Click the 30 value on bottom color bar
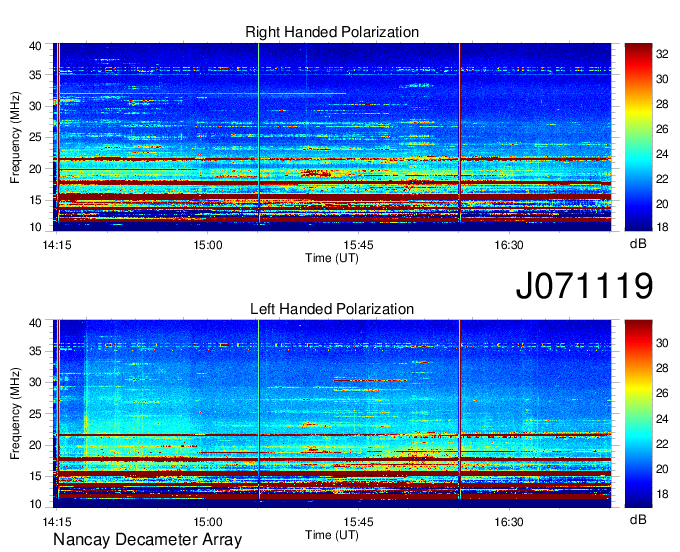 (662, 343)
